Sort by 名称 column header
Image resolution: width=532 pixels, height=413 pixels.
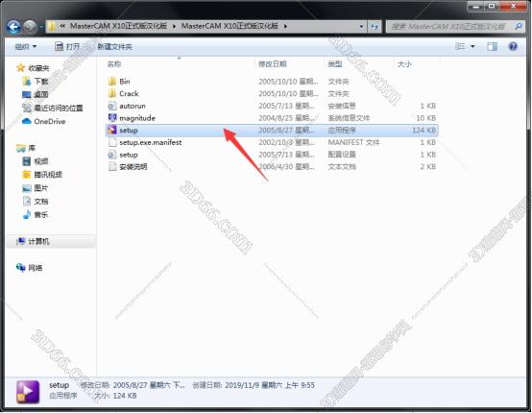coord(114,63)
